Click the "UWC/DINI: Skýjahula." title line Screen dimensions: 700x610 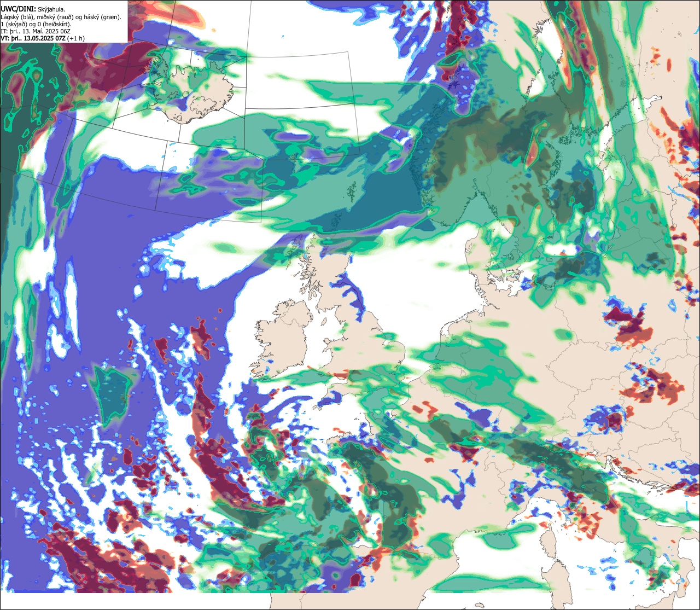tap(33, 9)
